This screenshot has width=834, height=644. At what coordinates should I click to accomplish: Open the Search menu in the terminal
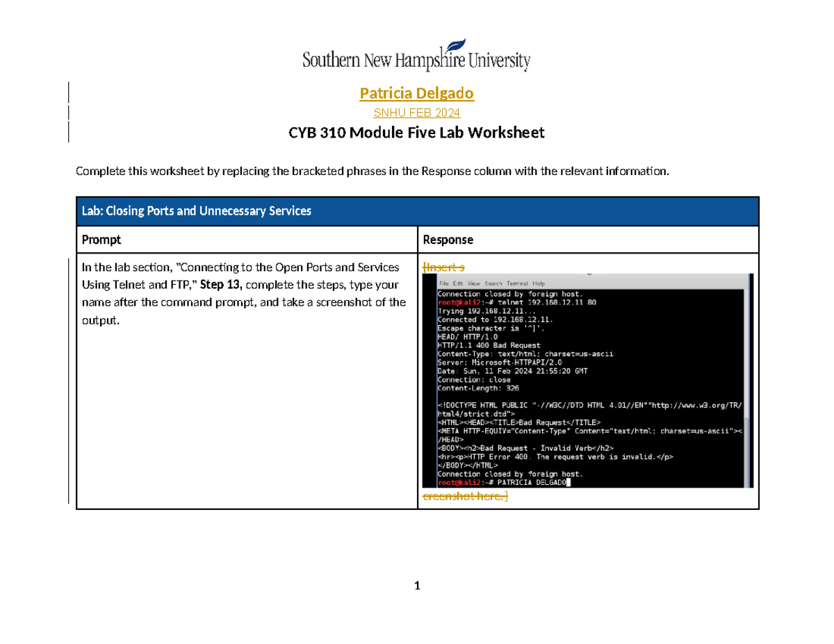[x=493, y=283]
